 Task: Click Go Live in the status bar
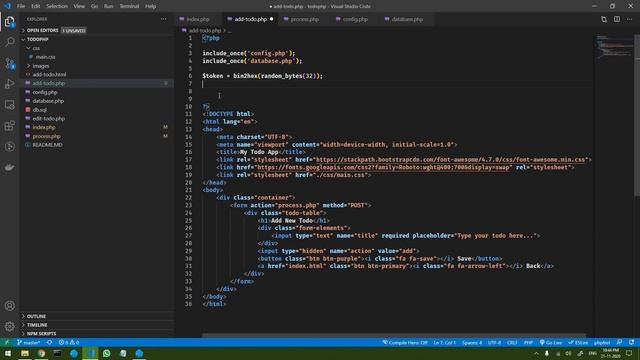coord(551,342)
